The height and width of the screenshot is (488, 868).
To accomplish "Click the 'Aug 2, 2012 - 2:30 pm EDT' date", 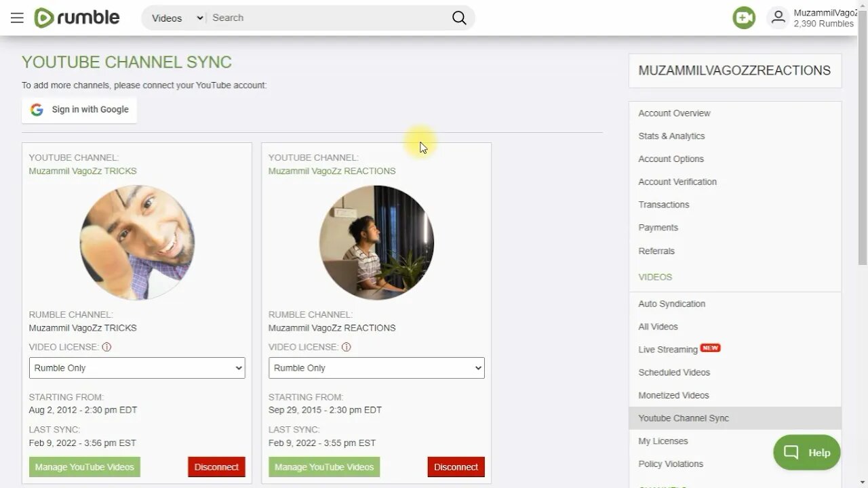I will [x=83, y=410].
